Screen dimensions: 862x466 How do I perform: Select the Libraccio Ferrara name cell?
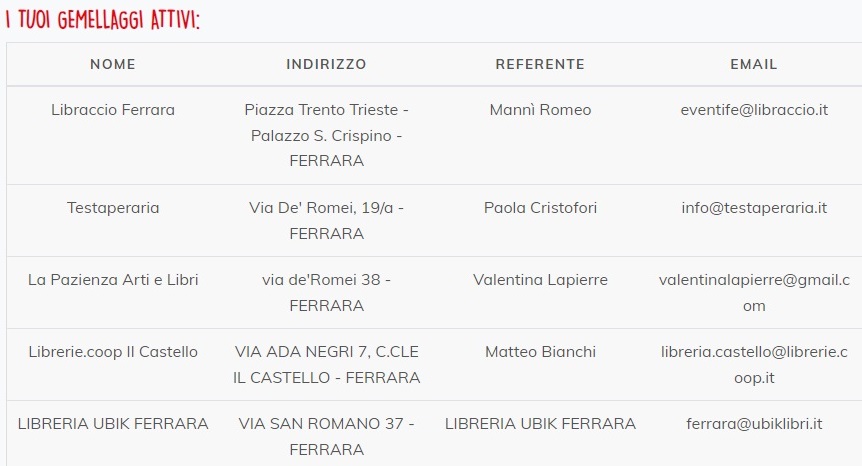[x=113, y=110]
